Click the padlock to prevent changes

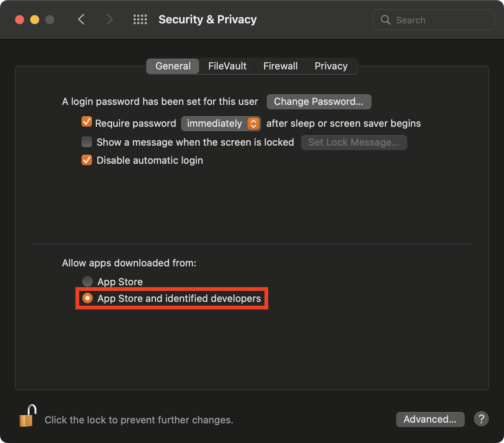click(x=28, y=416)
